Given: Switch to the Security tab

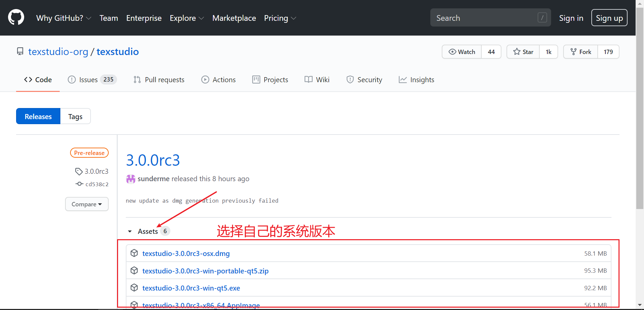Looking at the screenshot, I should [364, 80].
